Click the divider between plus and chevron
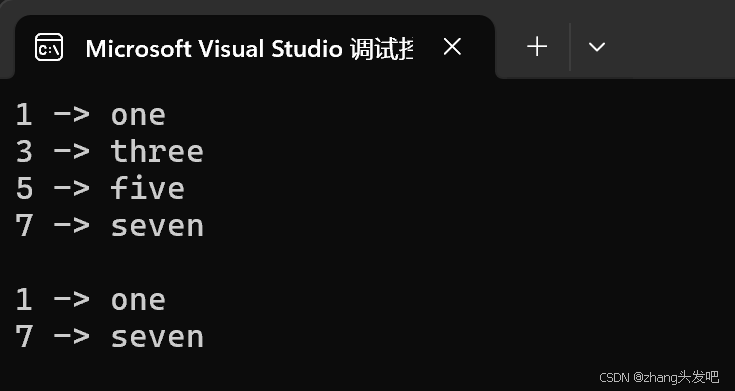This screenshot has width=735, height=391. (570, 47)
